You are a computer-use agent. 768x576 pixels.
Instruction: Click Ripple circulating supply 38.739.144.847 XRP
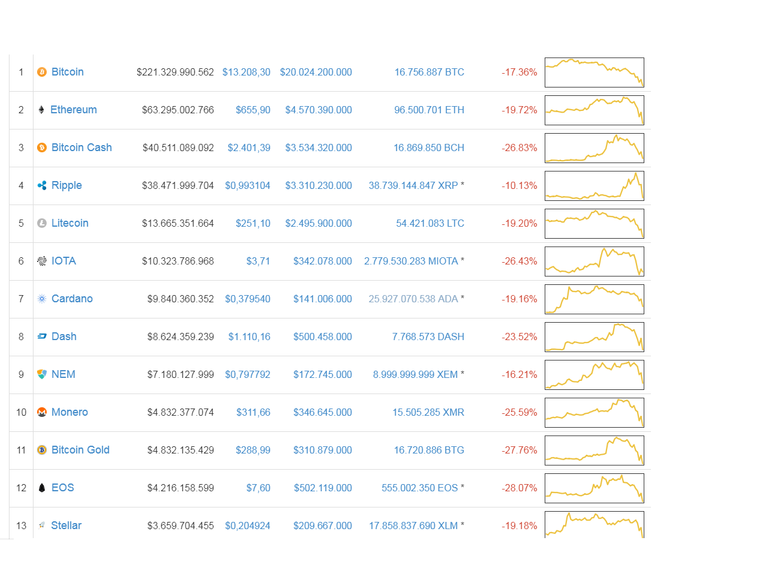(x=413, y=185)
